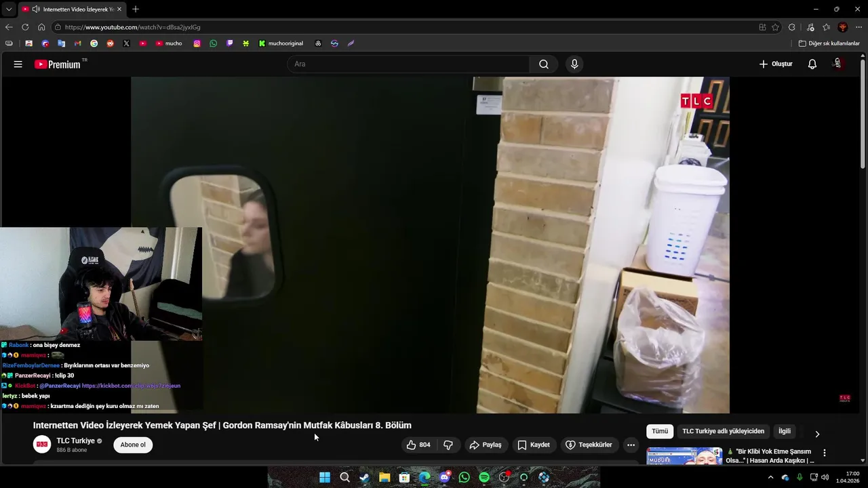Save the video with Kaydet
The width and height of the screenshot is (868, 488).
click(x=534, y=445)
